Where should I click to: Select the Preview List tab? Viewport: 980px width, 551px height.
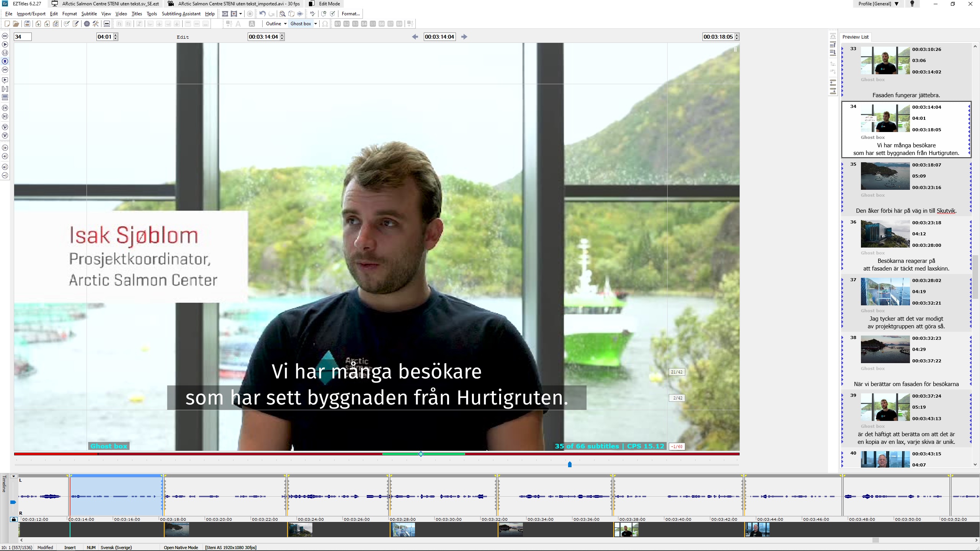pyautogui.click(x=856, y=37)
